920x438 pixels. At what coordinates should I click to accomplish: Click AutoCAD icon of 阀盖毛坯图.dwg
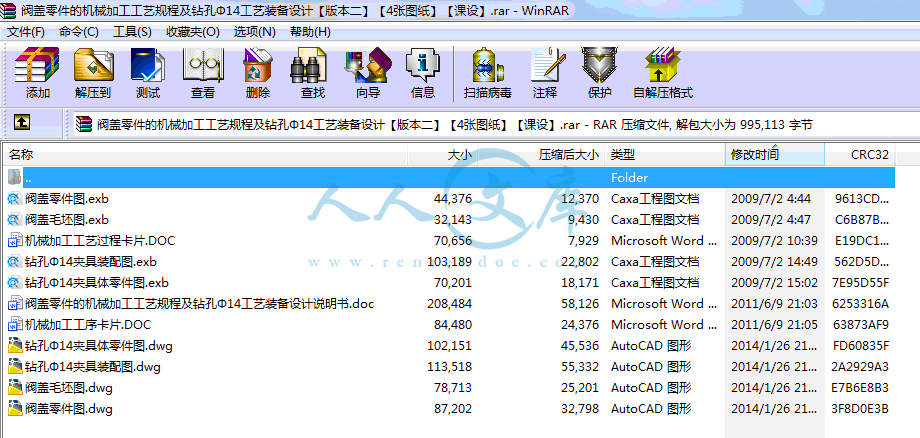15,388
